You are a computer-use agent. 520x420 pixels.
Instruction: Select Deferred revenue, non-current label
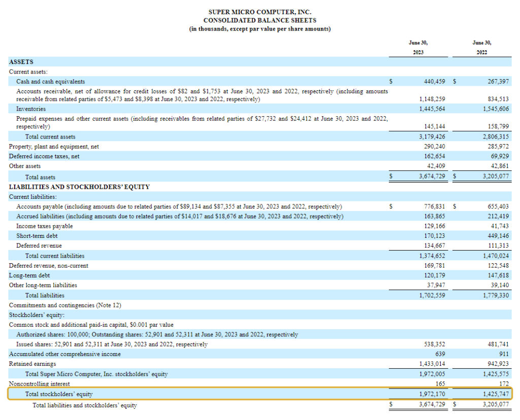click(x=48, y=266)
